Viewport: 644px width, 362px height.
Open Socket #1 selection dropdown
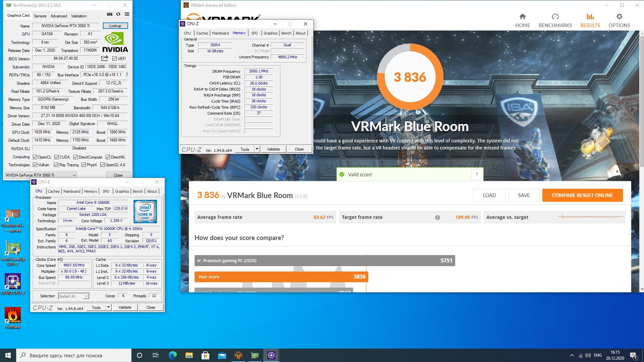coord(73,296)
